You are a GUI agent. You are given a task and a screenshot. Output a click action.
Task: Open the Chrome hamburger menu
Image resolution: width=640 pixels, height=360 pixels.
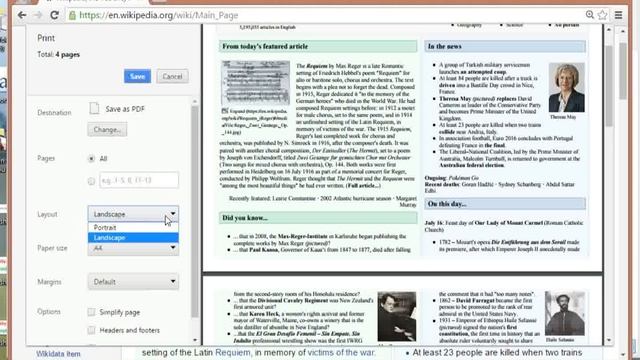click(x=618, y=15)
